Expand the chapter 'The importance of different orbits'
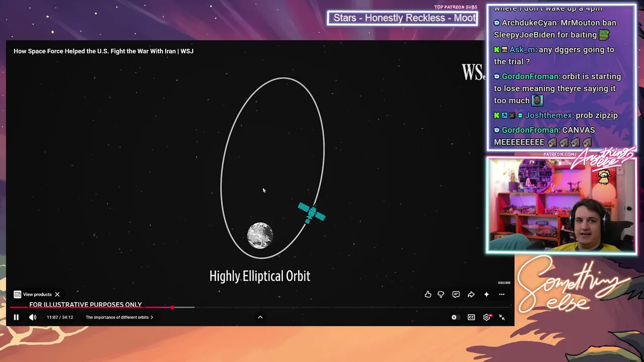The image size is (644, 362). click(x=119, y=317)
